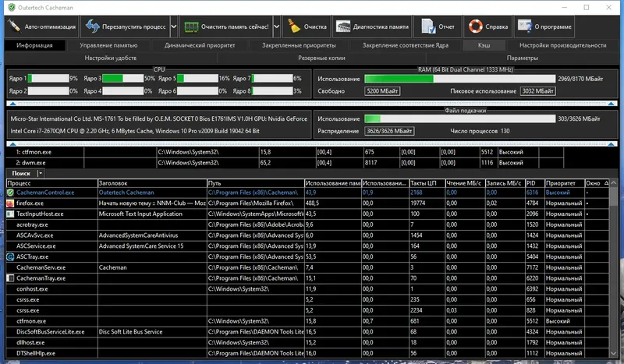Sort by Чтение МБ/с column header
This screenshot has width=624, height=364.
pos(465,183)
